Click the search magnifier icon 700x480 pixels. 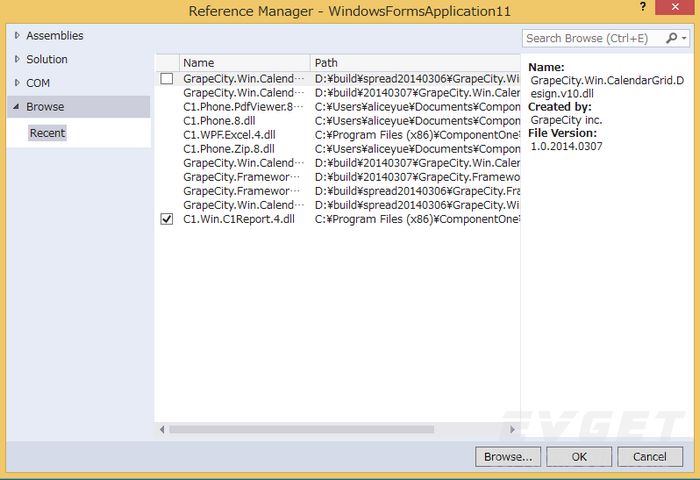[x=671, y=38]
